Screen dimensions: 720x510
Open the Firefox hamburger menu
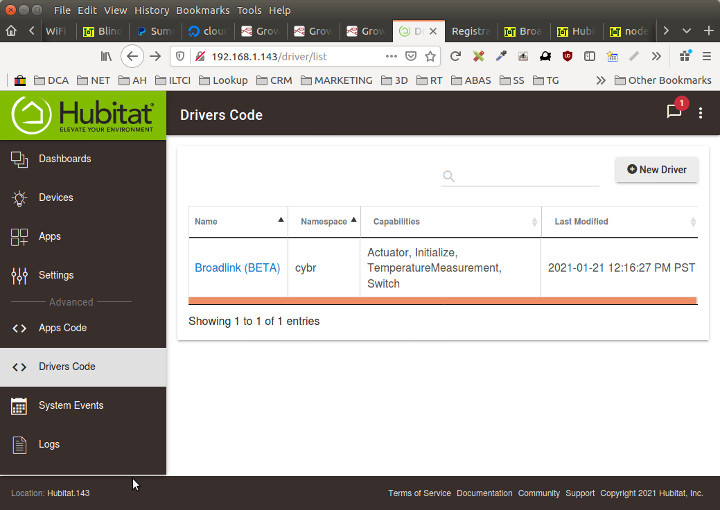click(707, 56)
